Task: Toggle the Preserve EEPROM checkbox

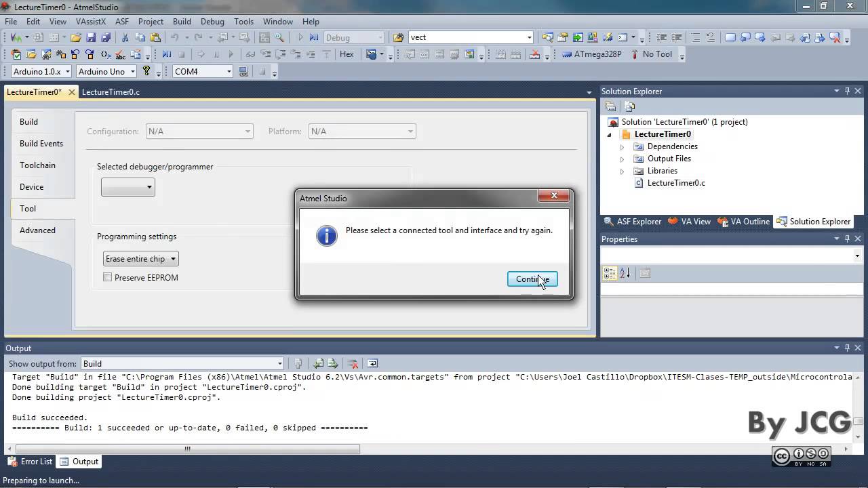Action: (x=107, y=277)
